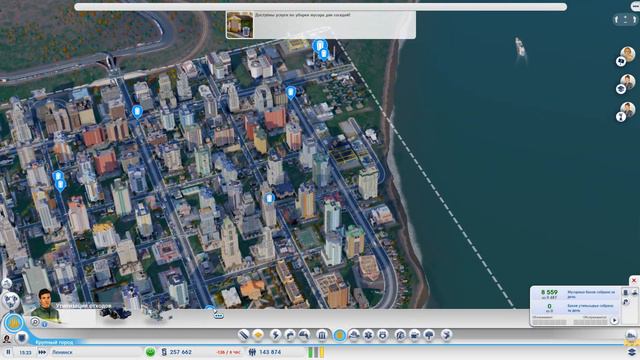Click the waste advisor portrait
The image size is (640, 360).
[45, 304]
